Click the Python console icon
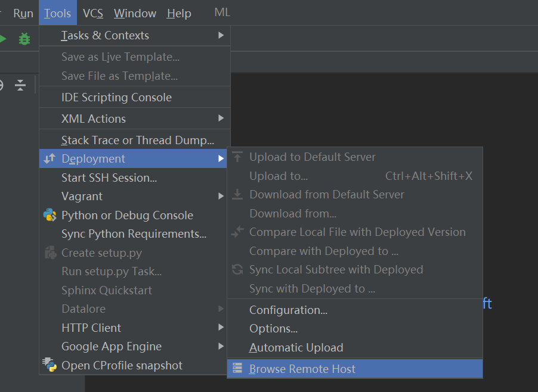 pyautogui.click(x=50, y=215)
